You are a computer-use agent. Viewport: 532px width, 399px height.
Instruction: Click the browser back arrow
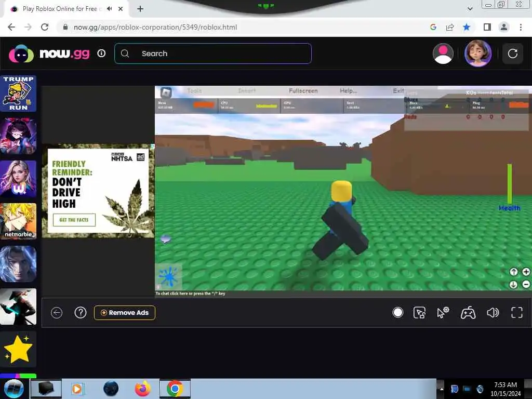tap(11, 27)
